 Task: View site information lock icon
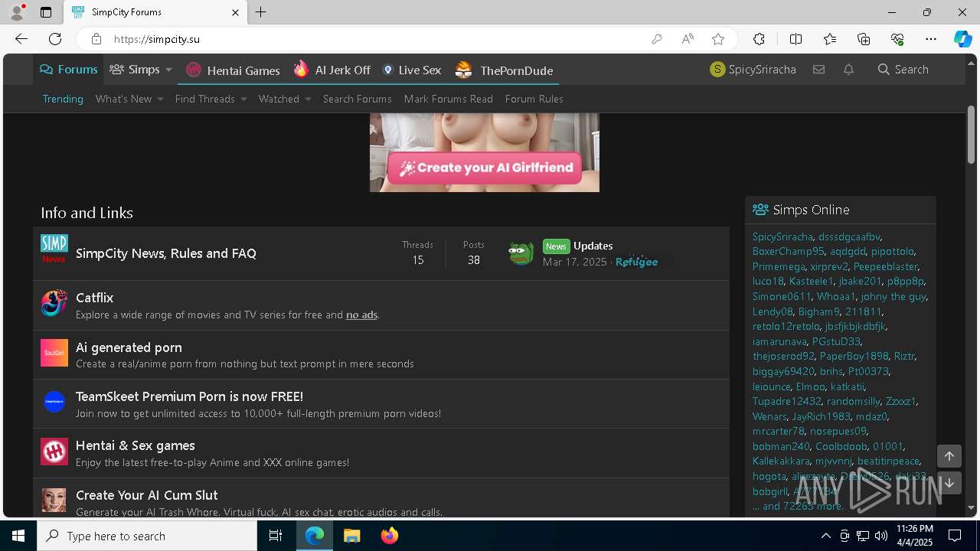click(x=96, y=39)
